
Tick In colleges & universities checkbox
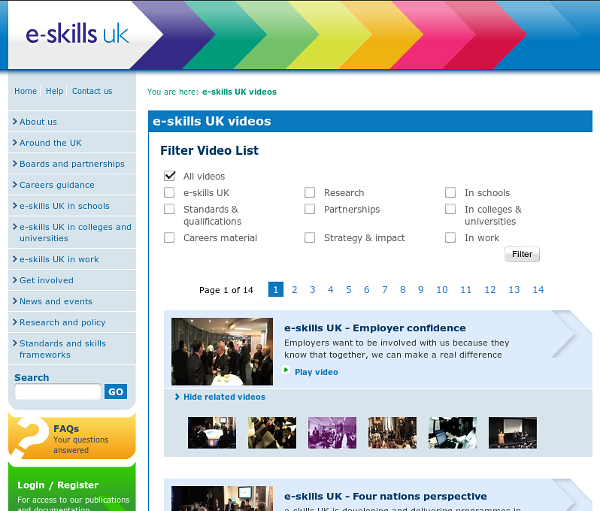point(450,209)
